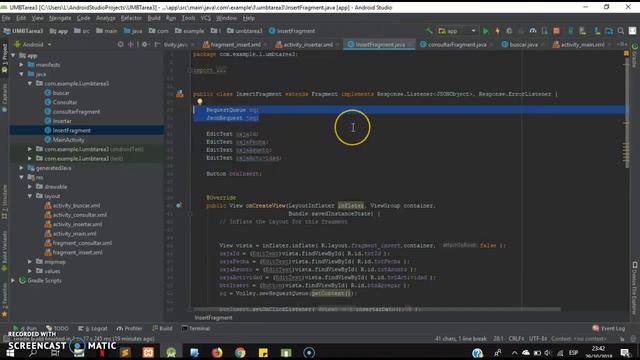The image size is (640, 360).
Task: Open the SDK Manager download icon
Action: click(x=597, y=31)
